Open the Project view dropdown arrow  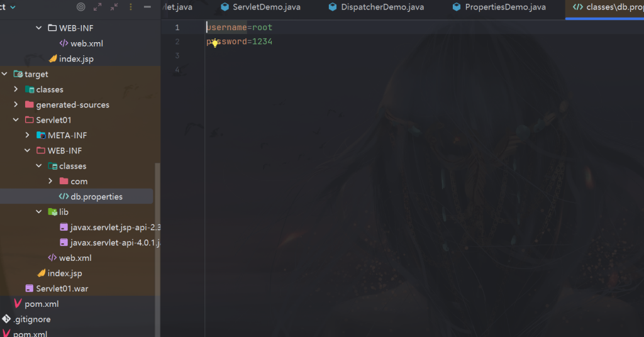coord(13,7)
